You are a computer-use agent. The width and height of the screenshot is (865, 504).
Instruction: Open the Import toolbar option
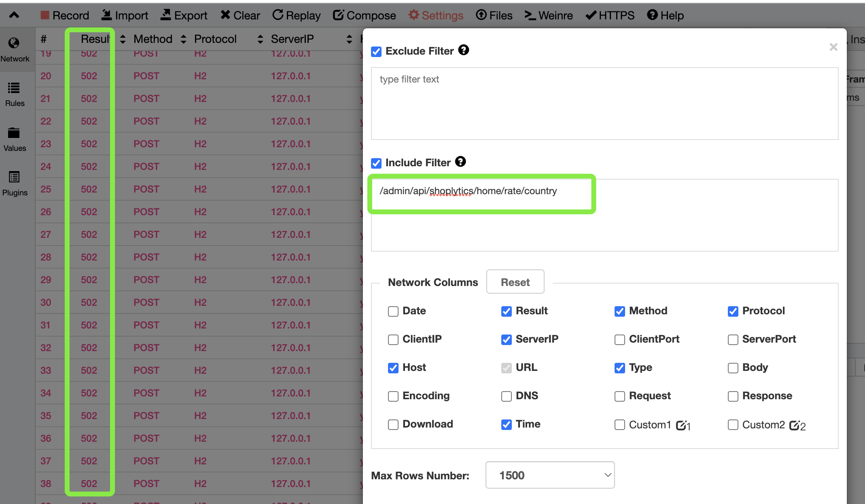tap(125, 15)
